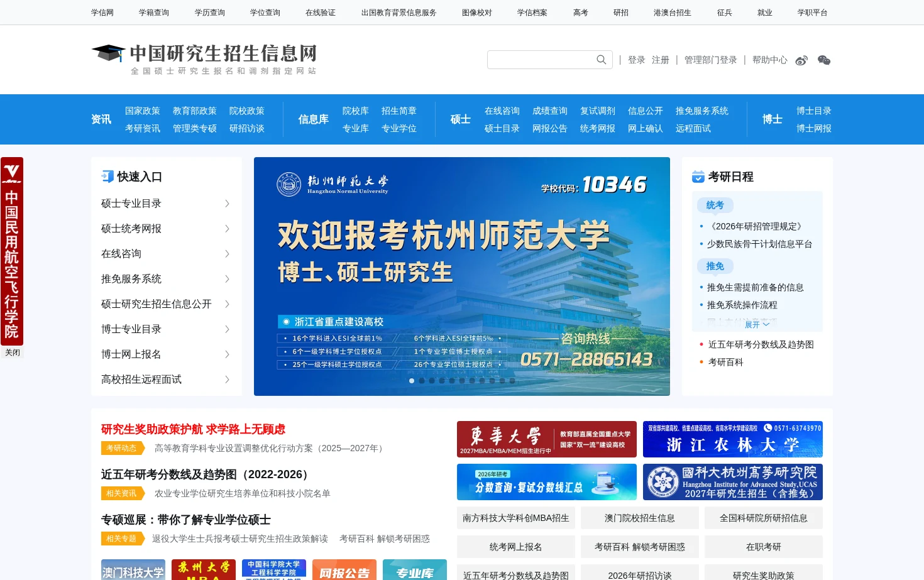Select the 统考 schedule tab
This screenshot has height=580, width=924.
tap(715, 205)
